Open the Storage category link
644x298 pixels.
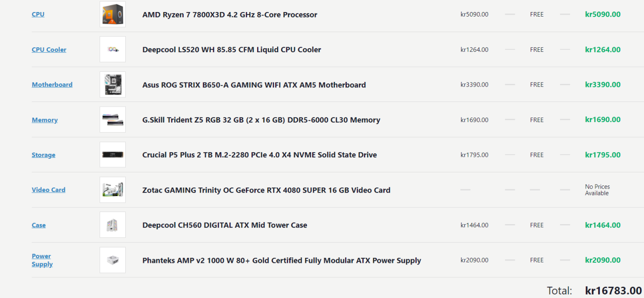coord(43,155)
